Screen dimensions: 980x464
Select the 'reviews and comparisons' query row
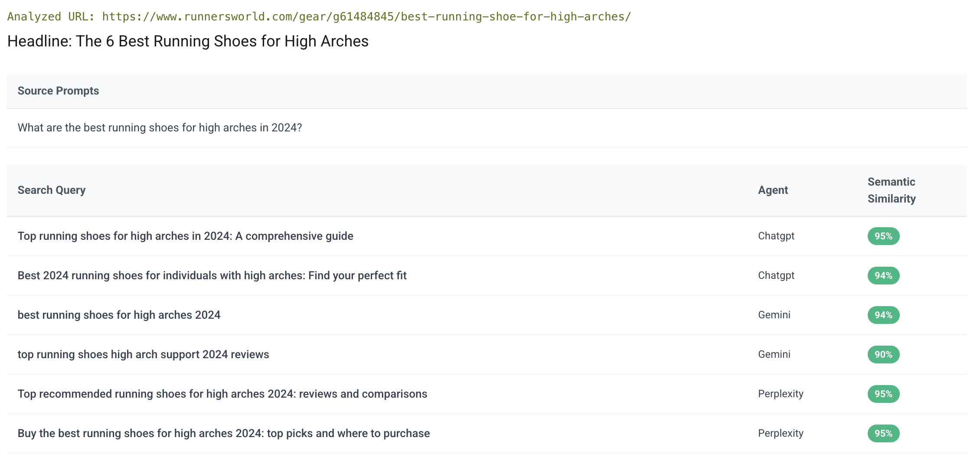(x=222, y=394)
